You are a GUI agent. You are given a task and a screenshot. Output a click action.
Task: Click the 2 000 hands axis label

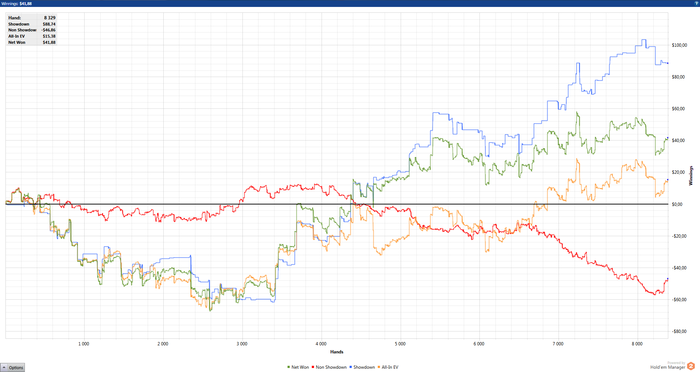coord(163,344)
